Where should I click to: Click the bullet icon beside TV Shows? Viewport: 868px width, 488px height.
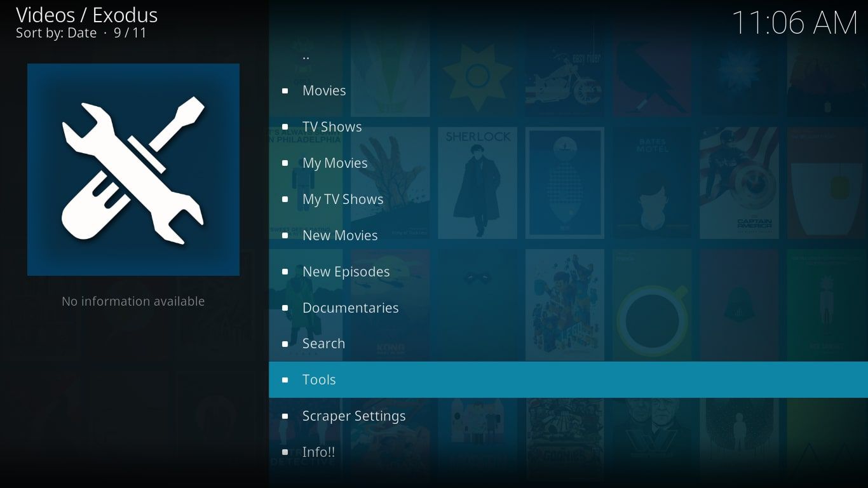[x=285, y=127]
